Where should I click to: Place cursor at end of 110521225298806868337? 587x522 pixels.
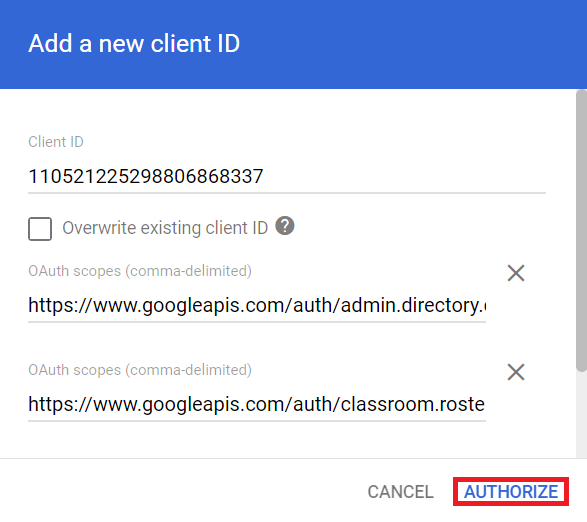coord(264,176)
